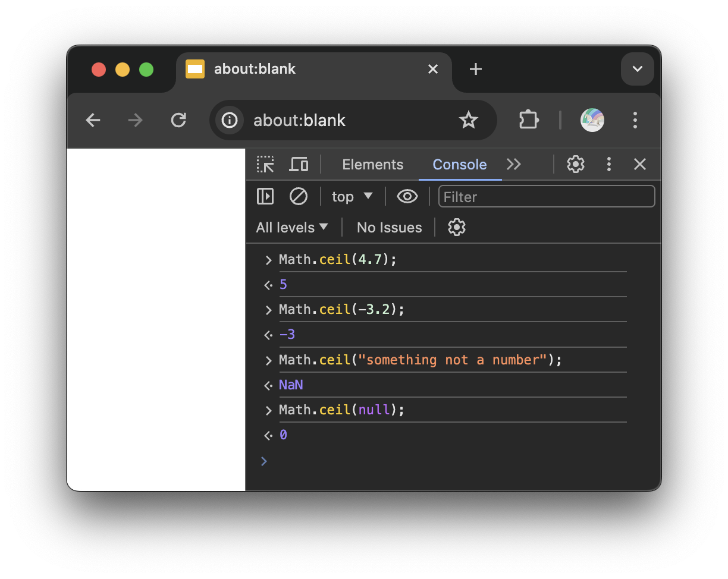Open the DevTools three-dot customize menu
728x579 pixels.
[608, 165]
